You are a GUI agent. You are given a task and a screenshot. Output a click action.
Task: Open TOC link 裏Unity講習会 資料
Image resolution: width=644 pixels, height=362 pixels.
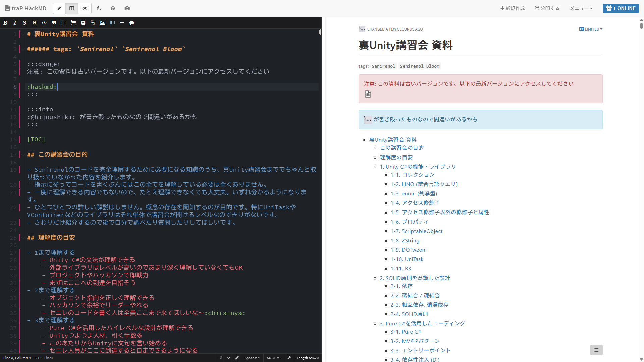[393, 140]
